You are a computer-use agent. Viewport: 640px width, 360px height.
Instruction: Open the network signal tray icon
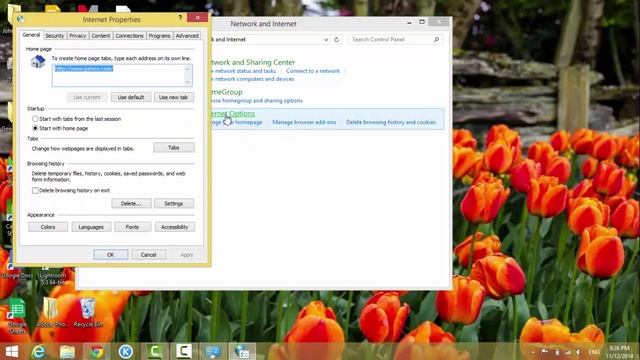click(568, 352)
